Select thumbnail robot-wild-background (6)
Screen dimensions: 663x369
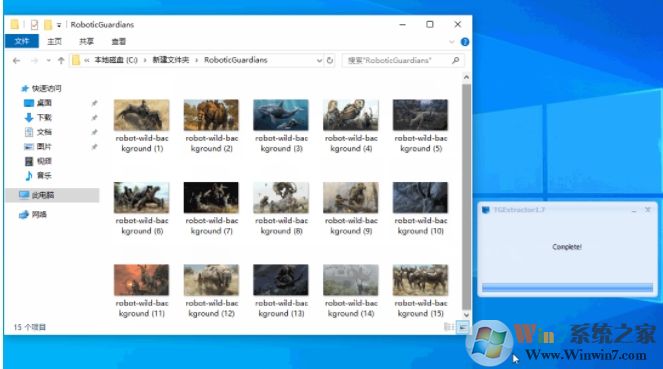pos(142,197)
